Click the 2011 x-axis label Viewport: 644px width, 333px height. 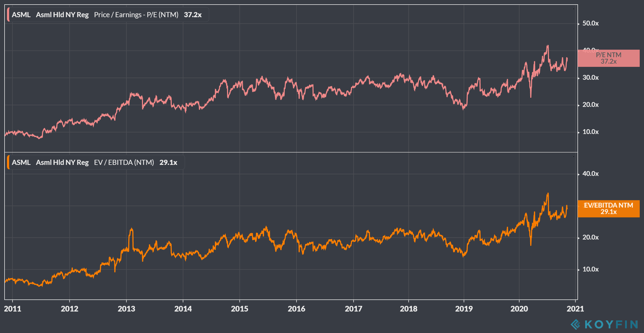(13, 309)
